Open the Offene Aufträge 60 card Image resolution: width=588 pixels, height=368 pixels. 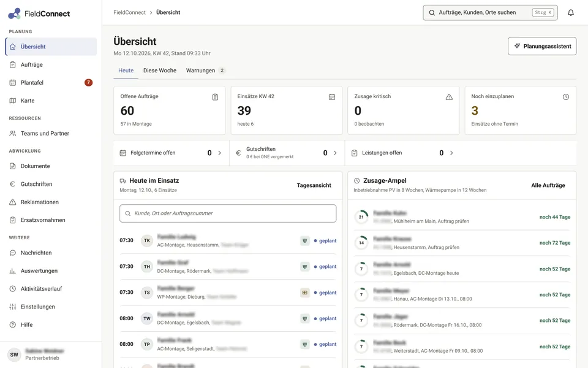pyautogui.click(x=170, y=110)
